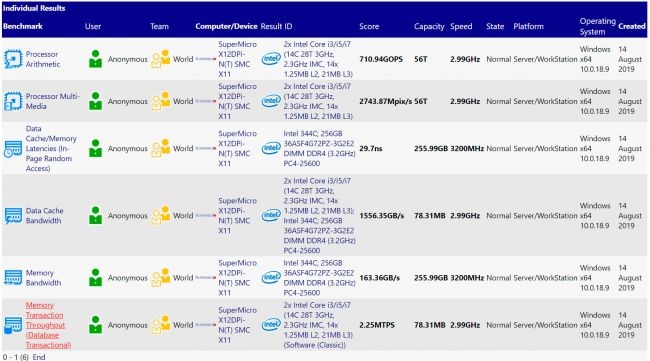Open the Processor Arithmetic benchmark link

[43, 59]
